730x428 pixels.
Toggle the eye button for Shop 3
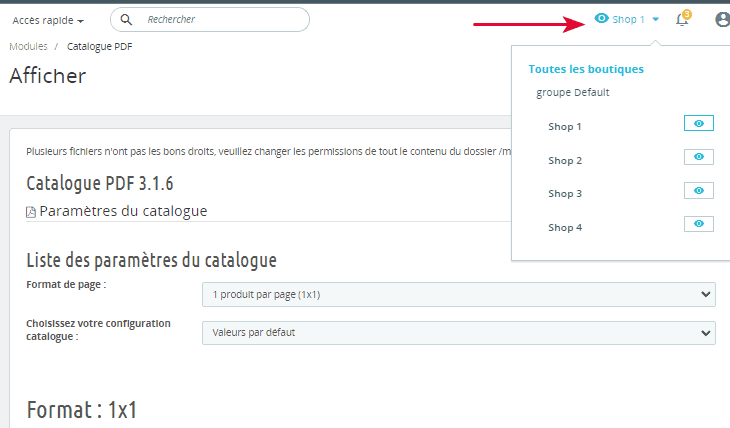click(x=698, y=191)
